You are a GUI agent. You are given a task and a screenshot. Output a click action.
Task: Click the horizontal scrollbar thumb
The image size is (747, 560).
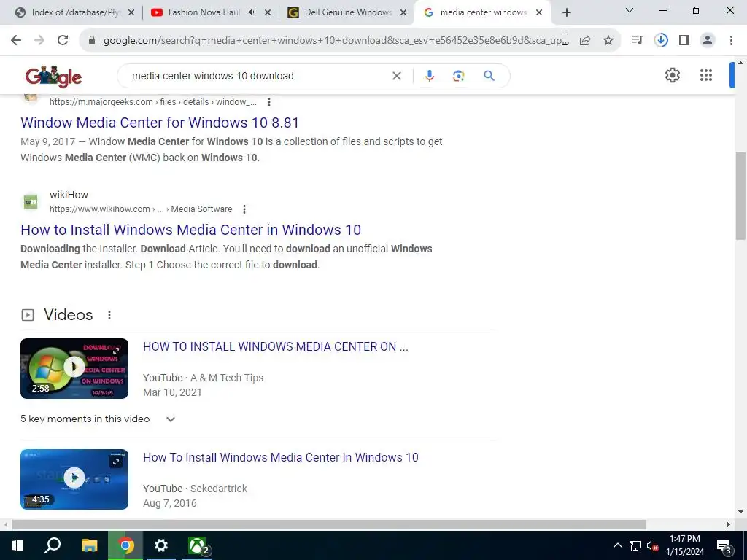pos(329,525)
